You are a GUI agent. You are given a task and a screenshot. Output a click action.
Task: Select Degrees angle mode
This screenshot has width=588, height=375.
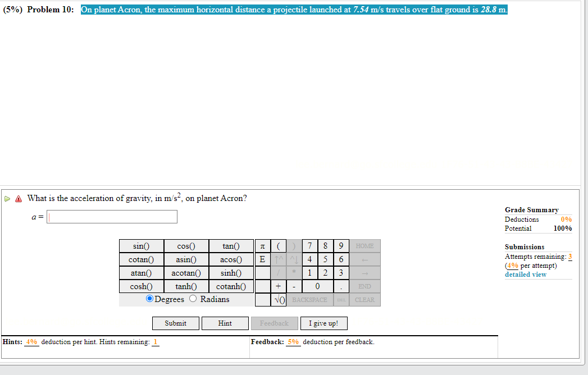pyautogui.click(x=149, y=299)
